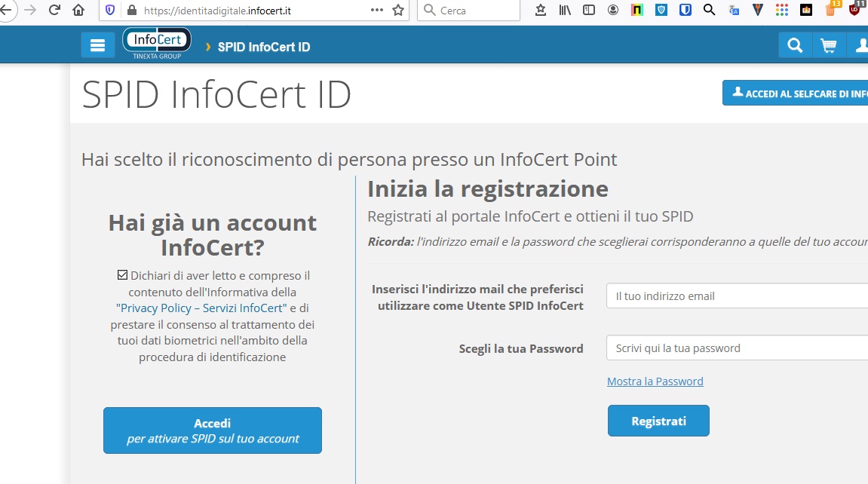Toggle the privacy consent checkbox

122,275
